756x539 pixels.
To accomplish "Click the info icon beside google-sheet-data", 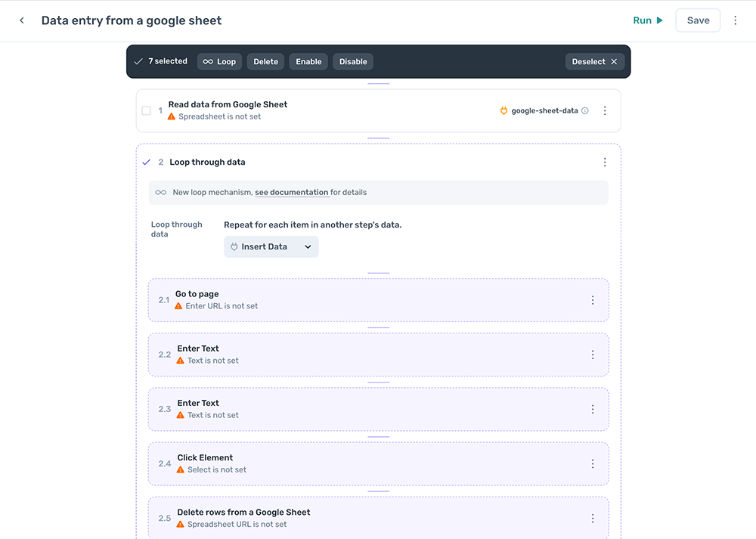I will click(x=586, y=110).
